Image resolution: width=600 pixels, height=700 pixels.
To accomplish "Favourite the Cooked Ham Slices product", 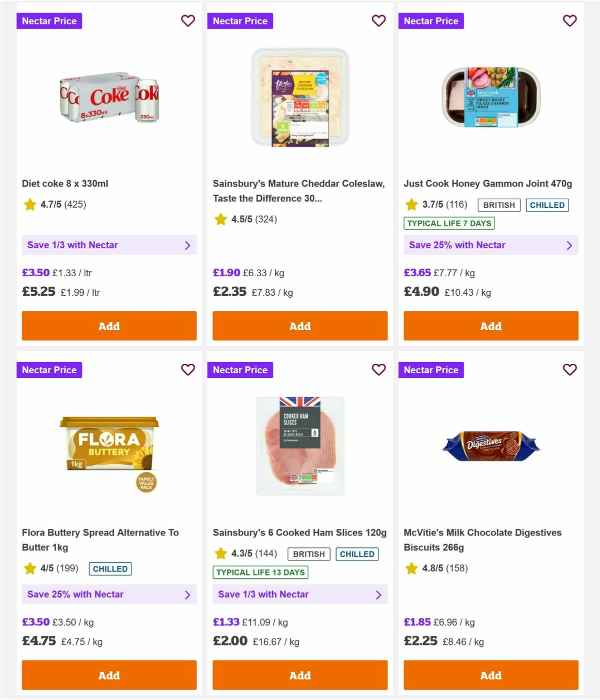I will [379, 370].
